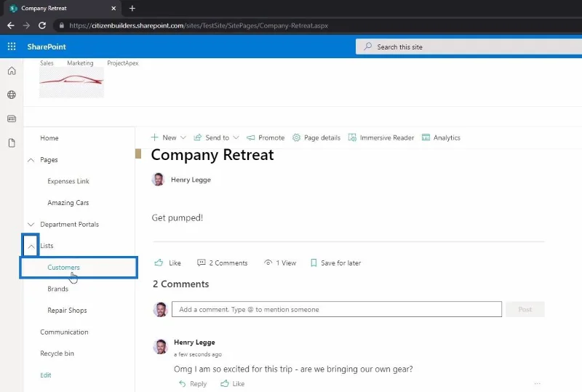
Task: Click Henry Legge's name on the comment
Action: [194, 343]
